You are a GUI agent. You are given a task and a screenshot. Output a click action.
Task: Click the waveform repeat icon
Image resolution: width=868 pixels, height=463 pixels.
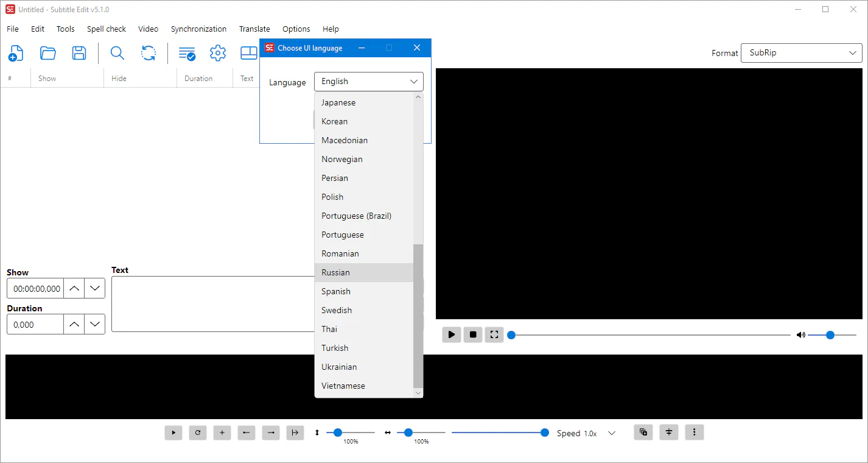click(x=198, y=433)
